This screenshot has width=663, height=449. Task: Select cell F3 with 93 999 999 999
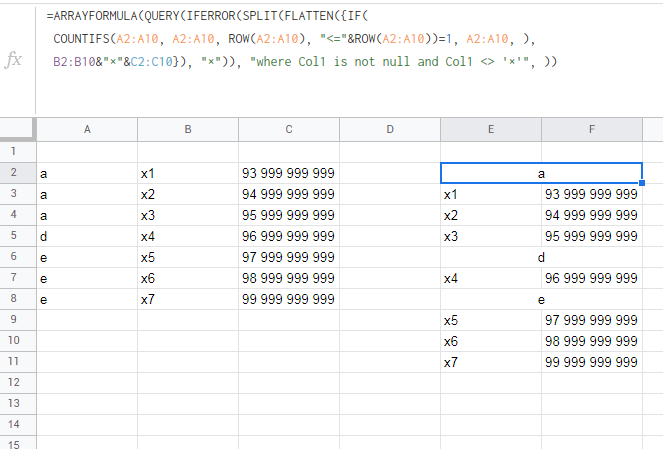tap(592, 194)
